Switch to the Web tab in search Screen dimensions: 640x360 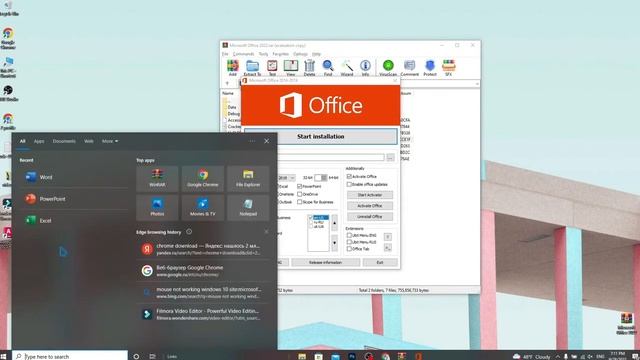pyautogui.click(x=89, y=141)
